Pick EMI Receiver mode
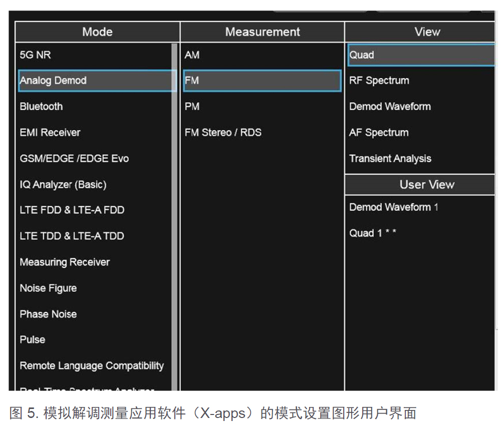Screen dimensions: 504x430 (x=50, y=133)
